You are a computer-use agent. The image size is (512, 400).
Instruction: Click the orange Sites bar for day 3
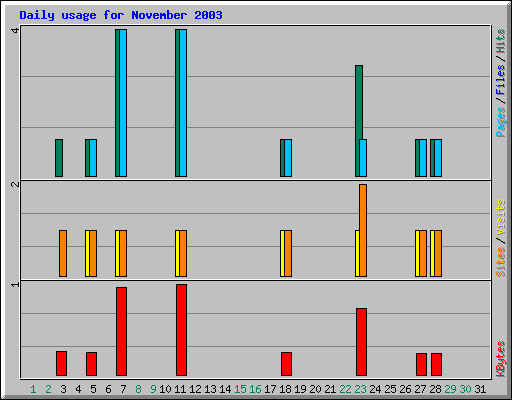coord(63,253)
